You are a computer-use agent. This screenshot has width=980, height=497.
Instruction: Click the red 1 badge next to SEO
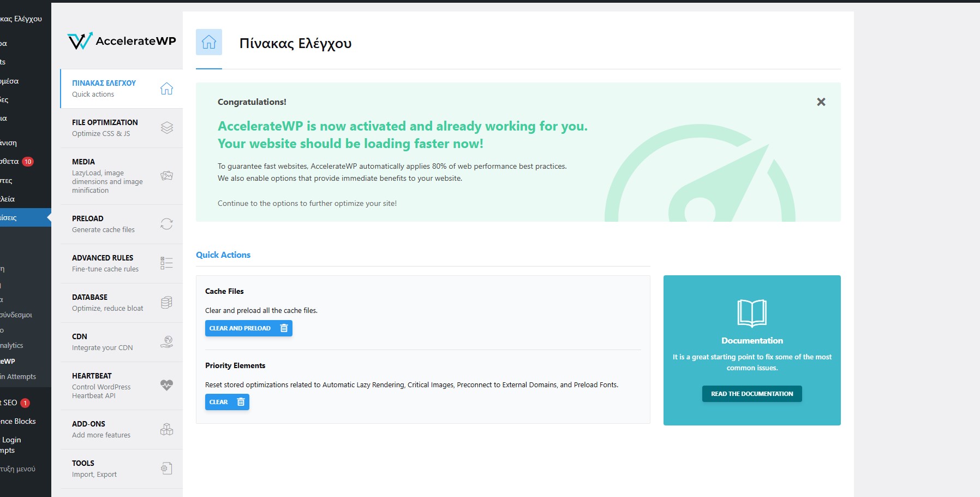(x=25, y=403)
